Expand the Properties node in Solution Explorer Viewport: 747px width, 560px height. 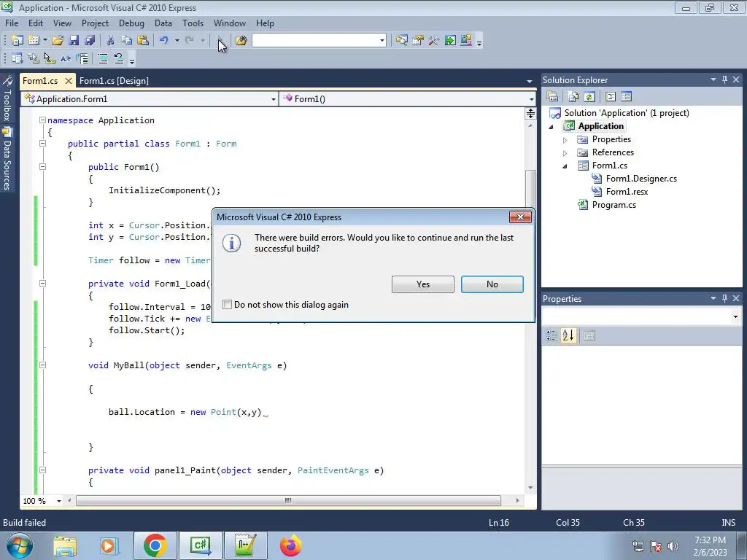pyautogui.click(x=565, y=140)
